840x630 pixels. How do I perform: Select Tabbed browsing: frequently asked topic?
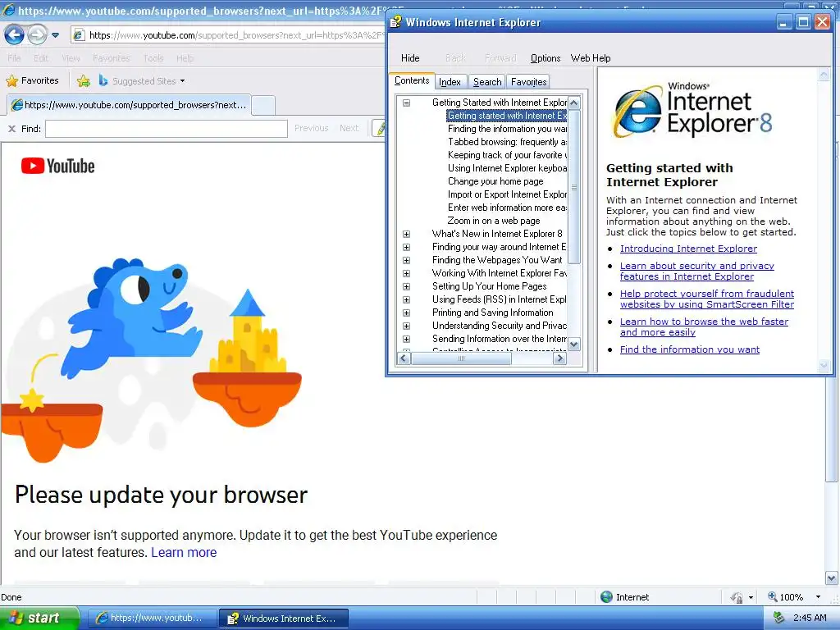click(x=507, y=142)
